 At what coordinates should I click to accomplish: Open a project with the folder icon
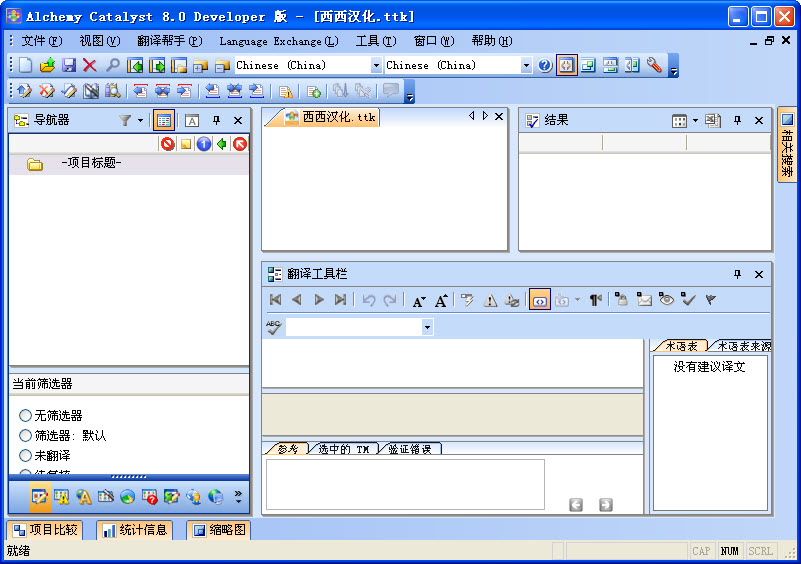click(47, 65)
